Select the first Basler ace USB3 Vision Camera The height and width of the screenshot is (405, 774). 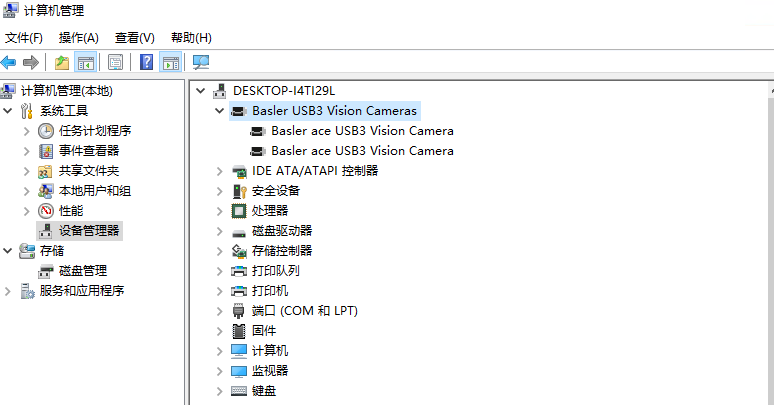click(x=362, y=131)
